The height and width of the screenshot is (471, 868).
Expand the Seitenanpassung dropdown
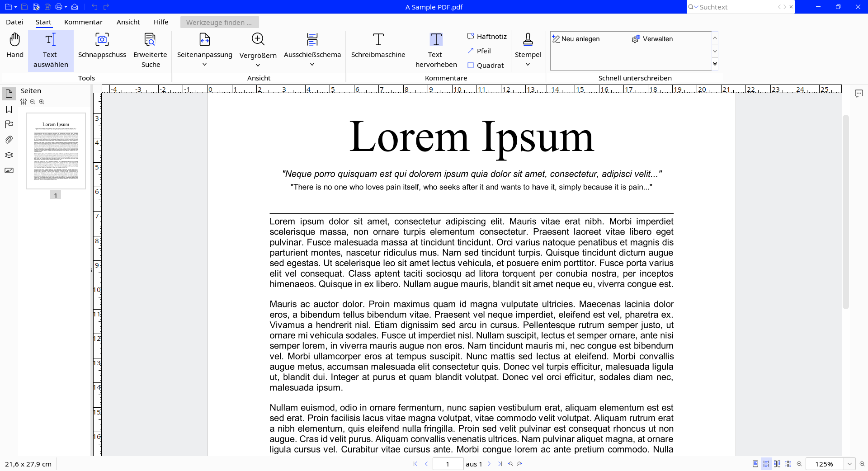(x=204, y=64)
